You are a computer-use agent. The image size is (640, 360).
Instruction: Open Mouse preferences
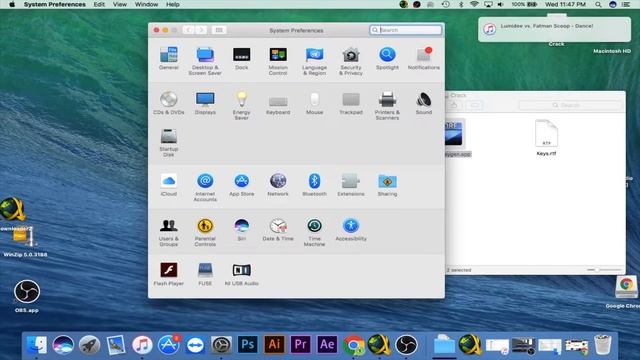pyautogui.click(x=314, y=103)
